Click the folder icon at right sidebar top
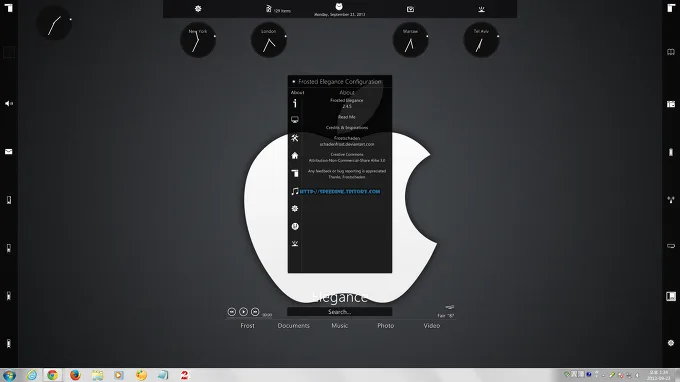680x382 pixels. pyautogui.click(x=671, y=8)
